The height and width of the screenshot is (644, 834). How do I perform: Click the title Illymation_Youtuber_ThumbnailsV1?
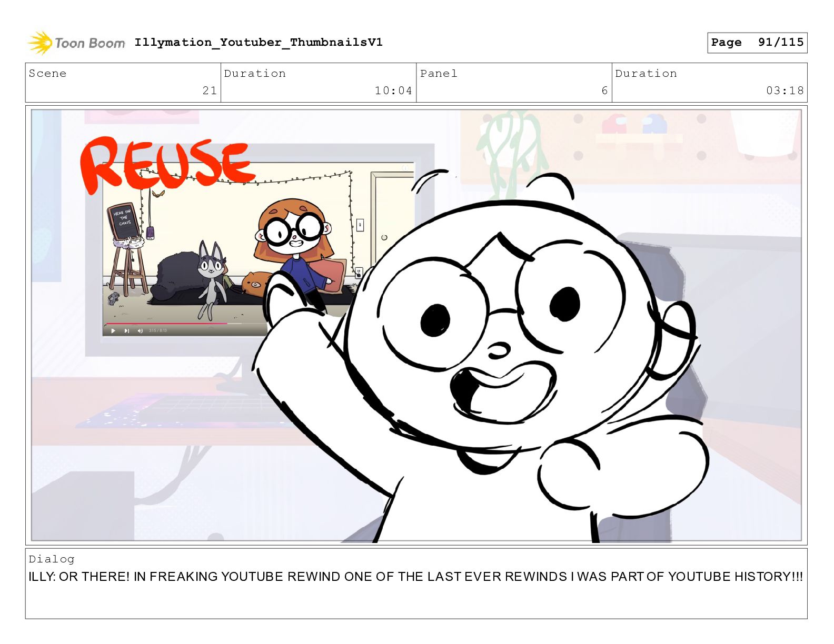pos(259,42)
